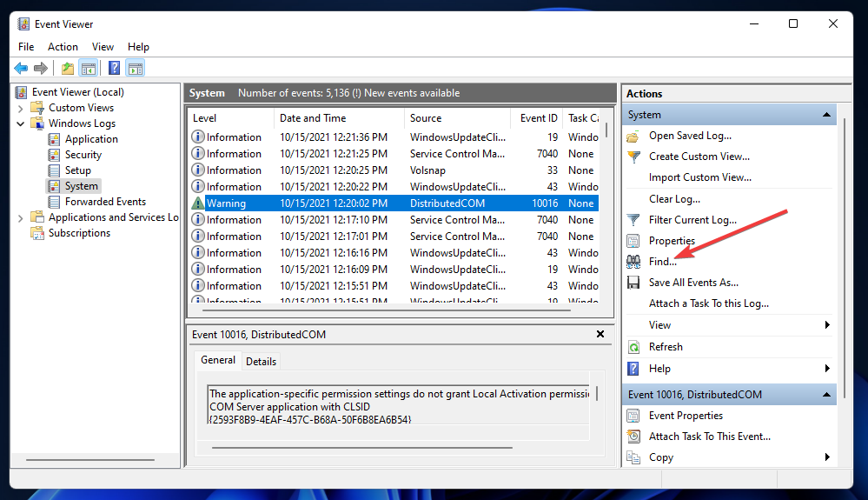Close the Event 10016 preview pane
The width and height of the screenshot is (868, 500).
click(600, 334)
